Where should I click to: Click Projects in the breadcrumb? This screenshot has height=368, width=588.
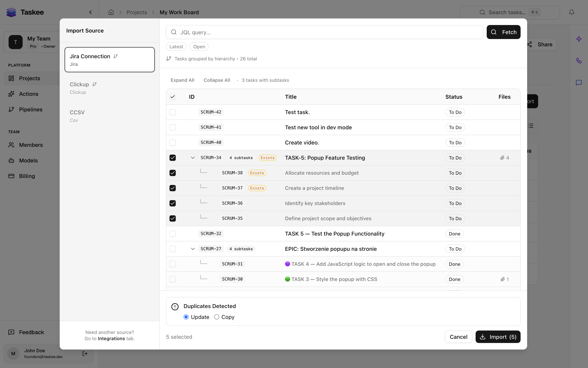tap(137, 12)
